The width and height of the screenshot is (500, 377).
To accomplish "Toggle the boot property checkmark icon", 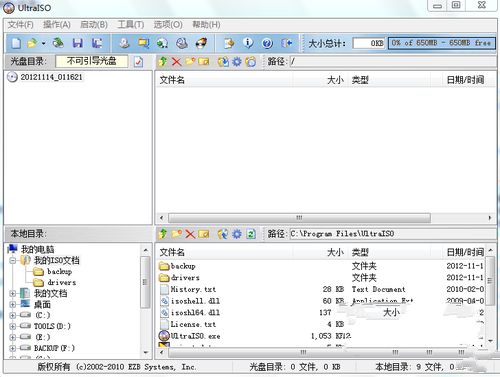I will (x=138, y=62).
